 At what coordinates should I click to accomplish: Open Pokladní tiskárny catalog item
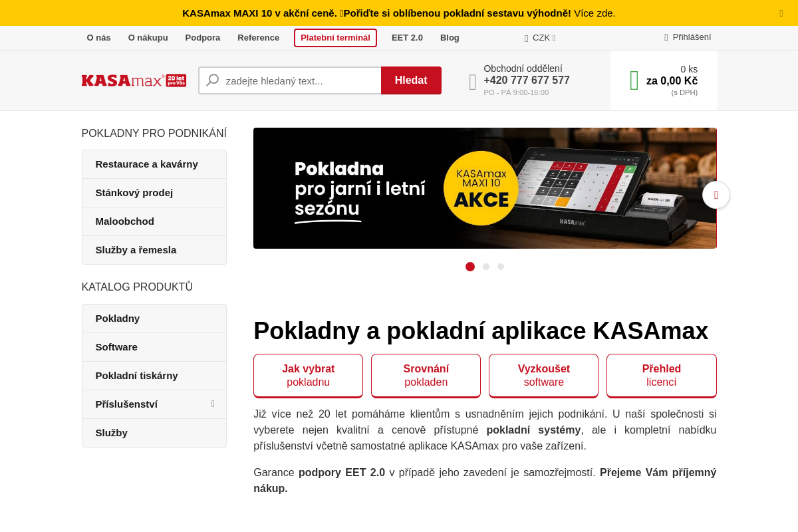point(154,376)
